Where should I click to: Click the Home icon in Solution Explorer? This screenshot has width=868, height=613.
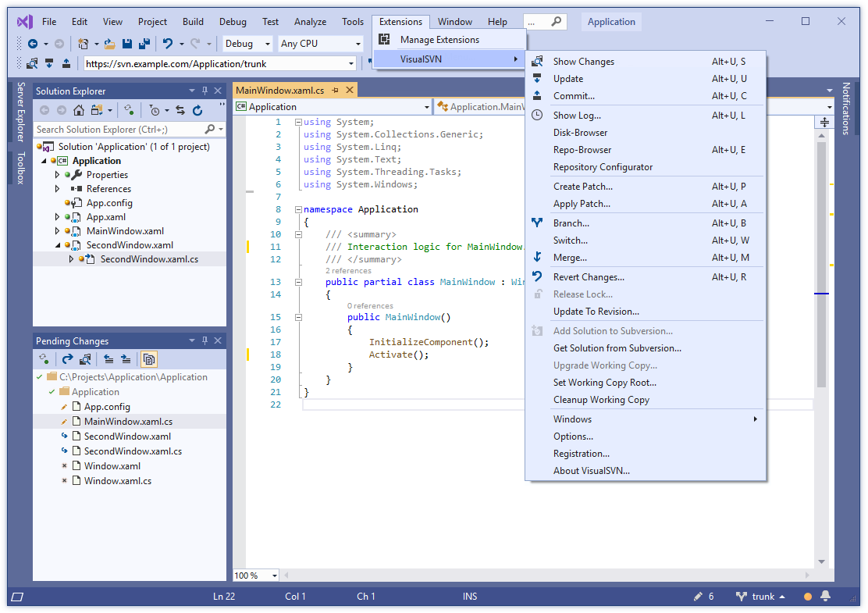(79, 110)
